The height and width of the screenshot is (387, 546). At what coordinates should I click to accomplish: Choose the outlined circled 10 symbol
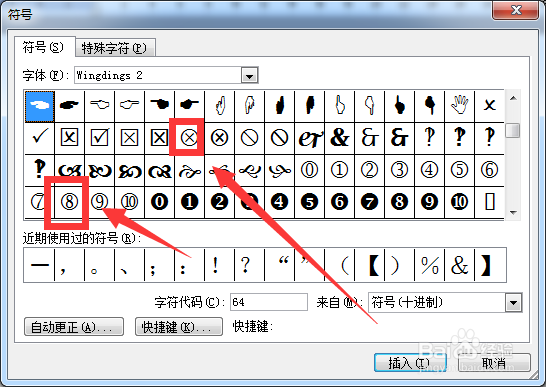coord(130,202)
